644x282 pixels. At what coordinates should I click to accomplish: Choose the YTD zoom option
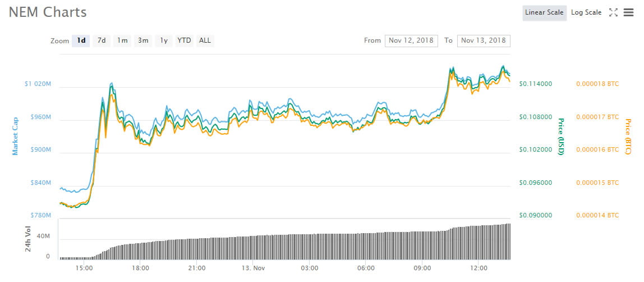click(x=184, y=40)
